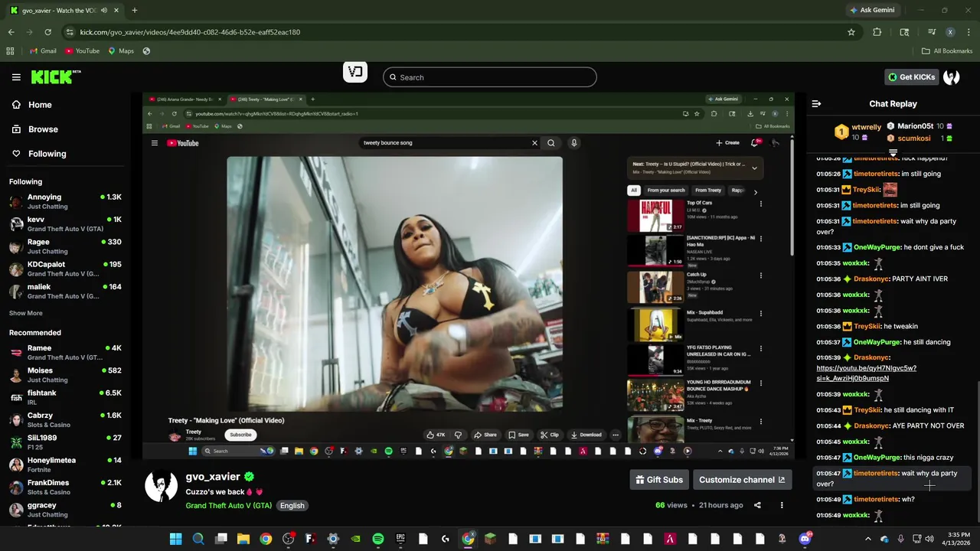Open Spotify from the taskbar
This screenshot has width=980, height=551.
coord(377,539)
